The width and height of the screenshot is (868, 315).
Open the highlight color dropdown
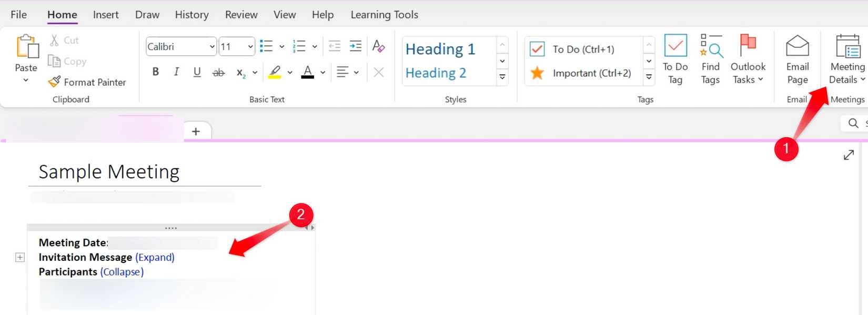[290, 73]
